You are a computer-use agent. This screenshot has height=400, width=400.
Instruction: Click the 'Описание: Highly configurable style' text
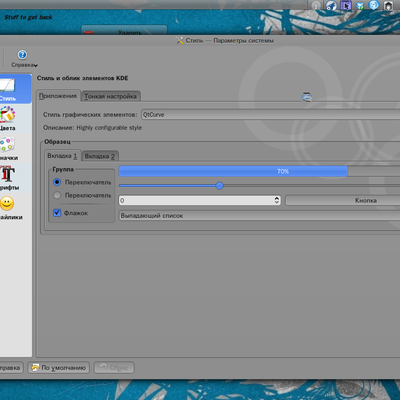(x=92, y=128)
